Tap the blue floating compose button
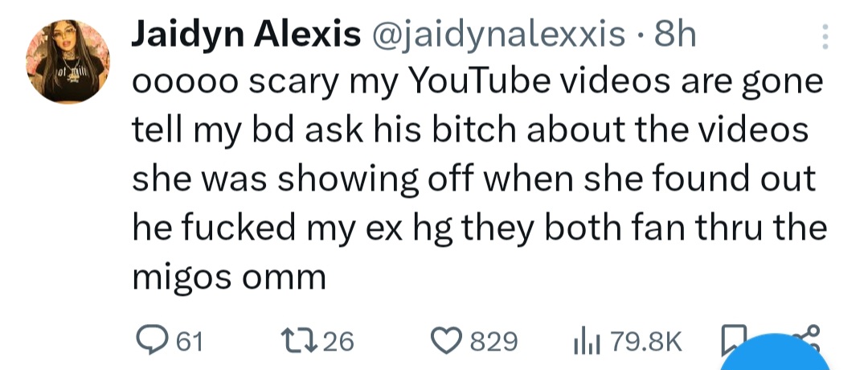The image size is (868, 370). coord(775,355)
